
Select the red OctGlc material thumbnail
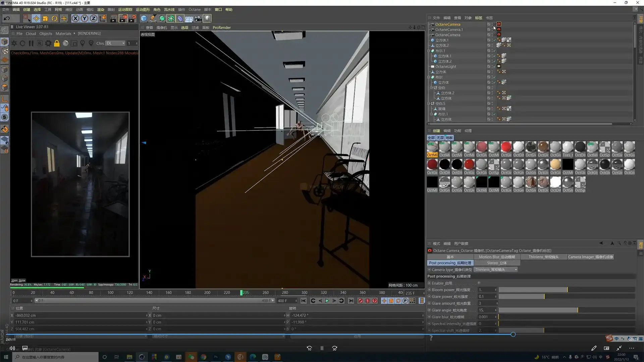click(x=506, y=147)
